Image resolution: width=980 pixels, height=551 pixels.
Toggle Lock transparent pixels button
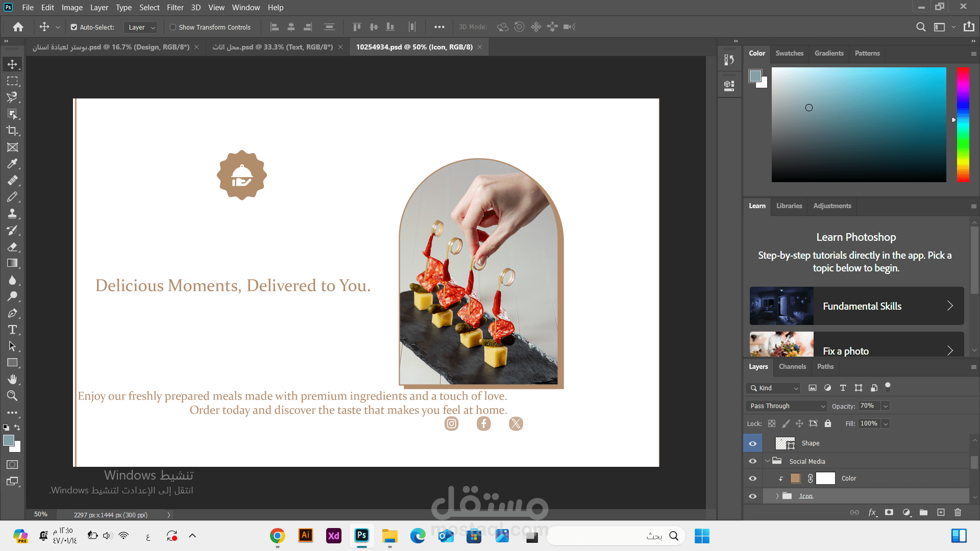(772, 423)
